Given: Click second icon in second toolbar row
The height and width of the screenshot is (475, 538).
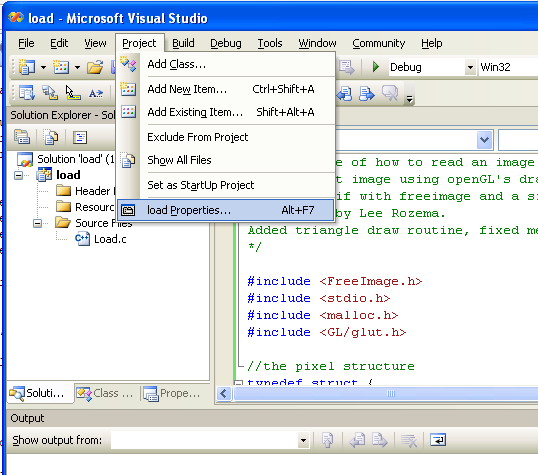Looking at the screenshot, I should (50, 92).
